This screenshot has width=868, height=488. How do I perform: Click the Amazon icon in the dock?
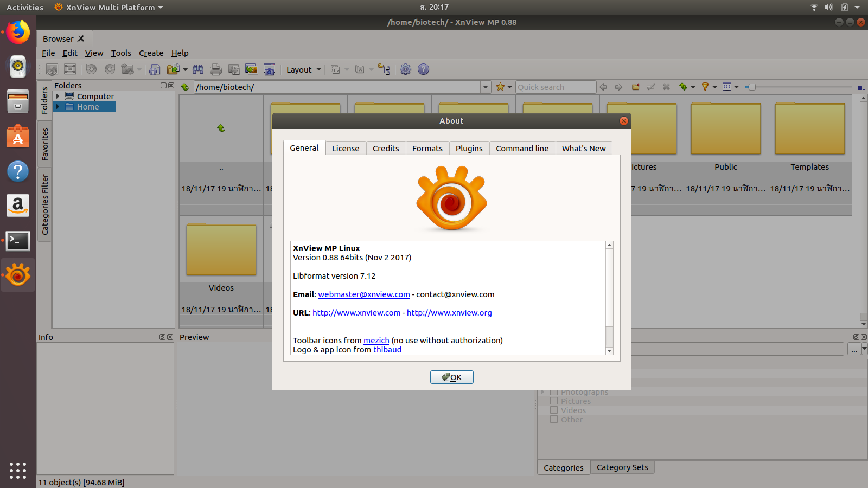(x=18, y=206)
